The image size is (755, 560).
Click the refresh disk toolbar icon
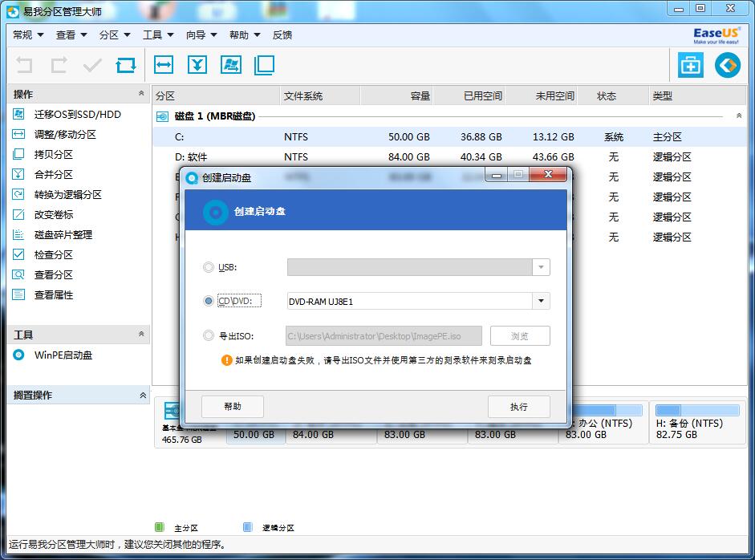click(x=126, y=64)
